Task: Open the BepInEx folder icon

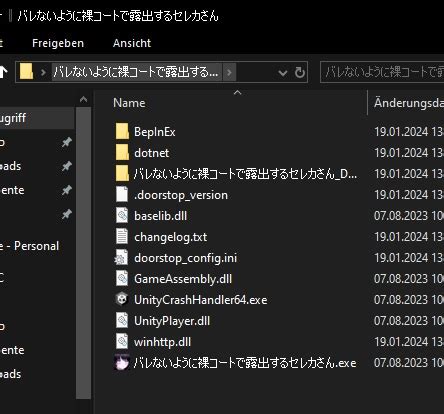Action: (122, 131)
